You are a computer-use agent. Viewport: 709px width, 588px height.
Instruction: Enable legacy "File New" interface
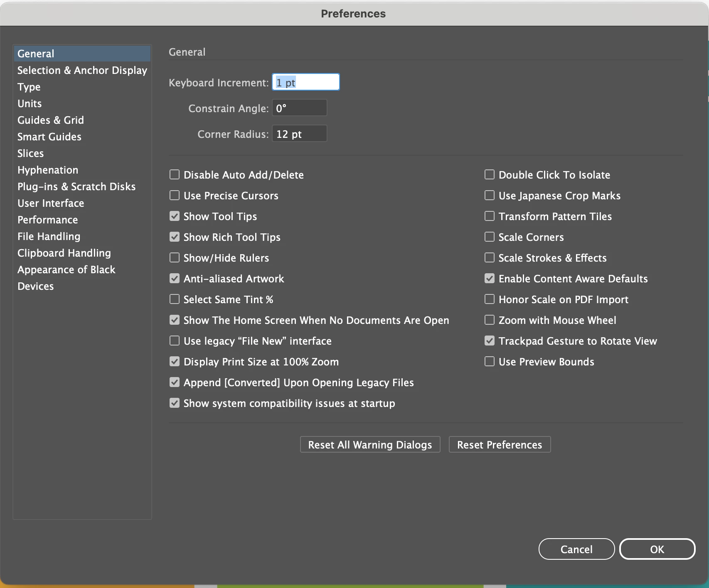pyautogui.click(x=175, y=341)
